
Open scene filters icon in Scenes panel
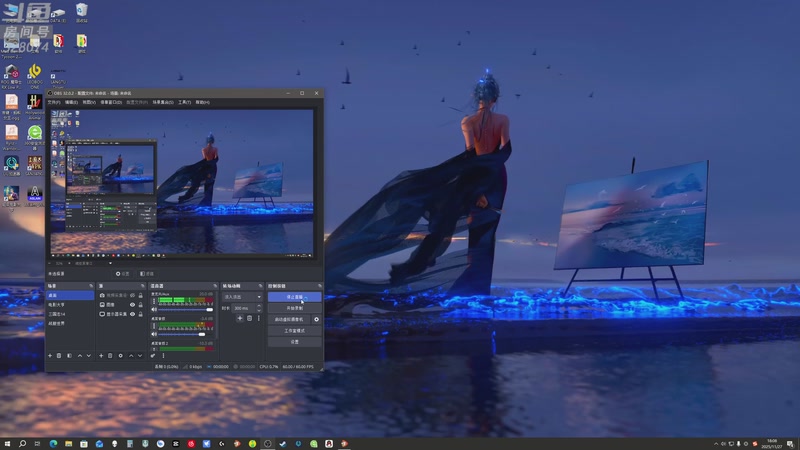(x=69, y=356)
